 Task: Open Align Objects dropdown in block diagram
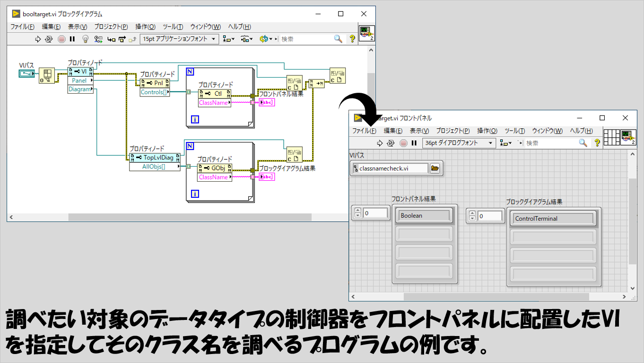pyautogui.click(x=230, y=39)
